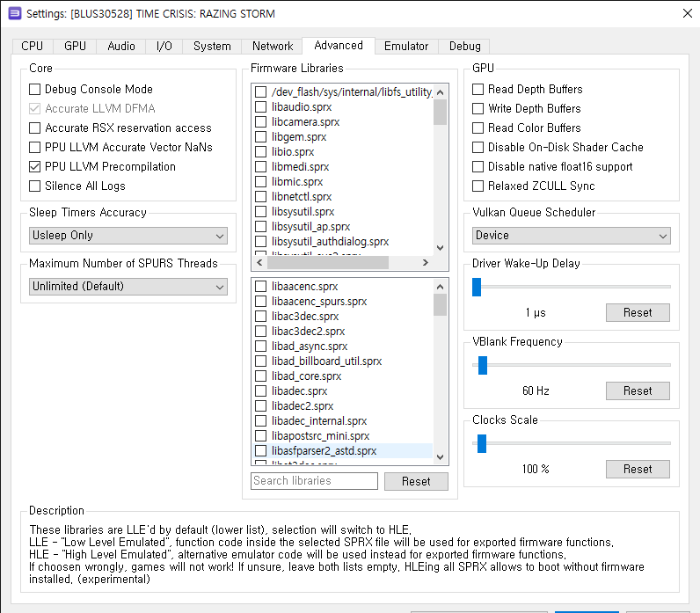700x613 pixels.
Task: Reset the VBlank Frequency value
Action: tap(638, 390)
